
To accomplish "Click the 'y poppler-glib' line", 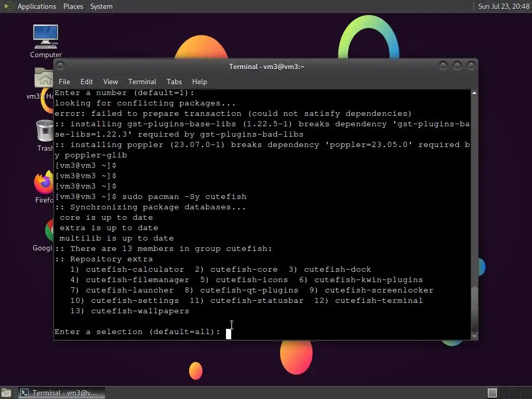I will [91, 155].
